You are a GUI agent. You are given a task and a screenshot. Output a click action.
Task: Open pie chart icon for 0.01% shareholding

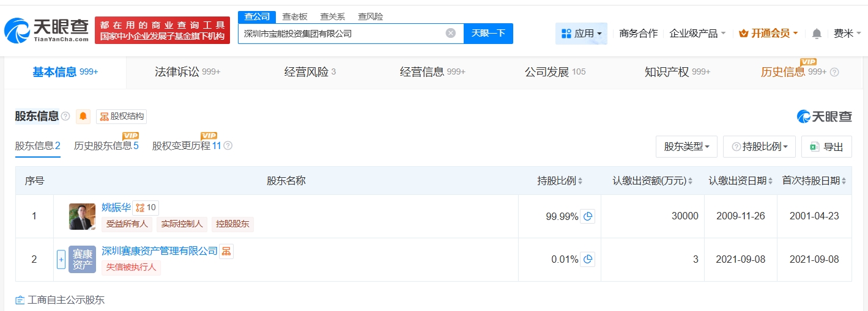(x=587, y=260)
